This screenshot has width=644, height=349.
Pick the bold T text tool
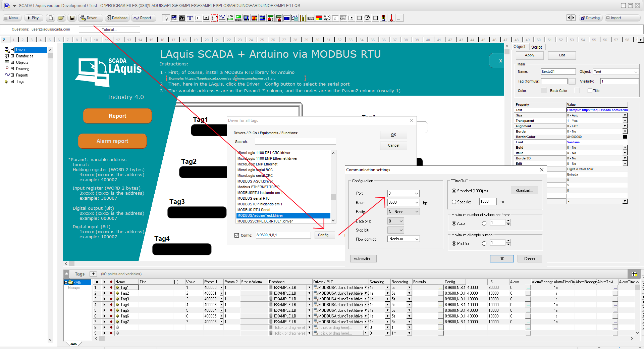point(190,18)
